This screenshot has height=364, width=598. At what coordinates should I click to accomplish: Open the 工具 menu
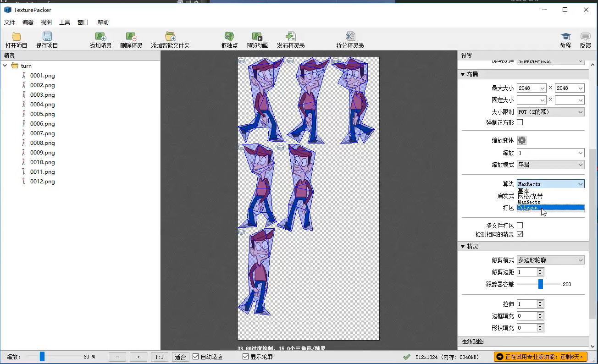[x=65, y=22]
